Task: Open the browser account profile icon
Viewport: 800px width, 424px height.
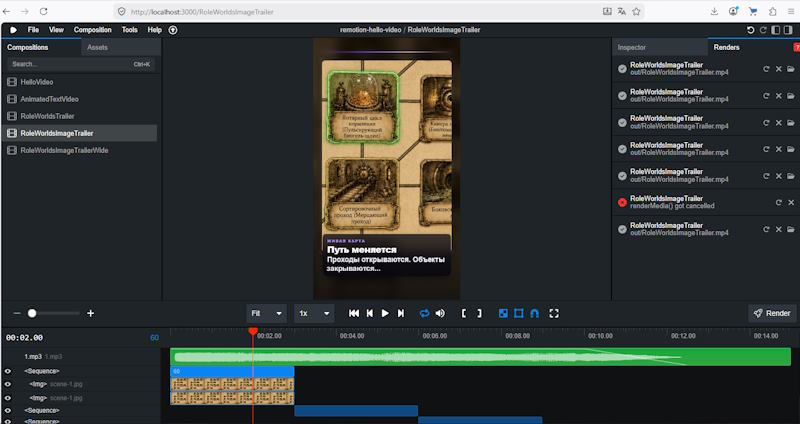Action: pos(733,11)
